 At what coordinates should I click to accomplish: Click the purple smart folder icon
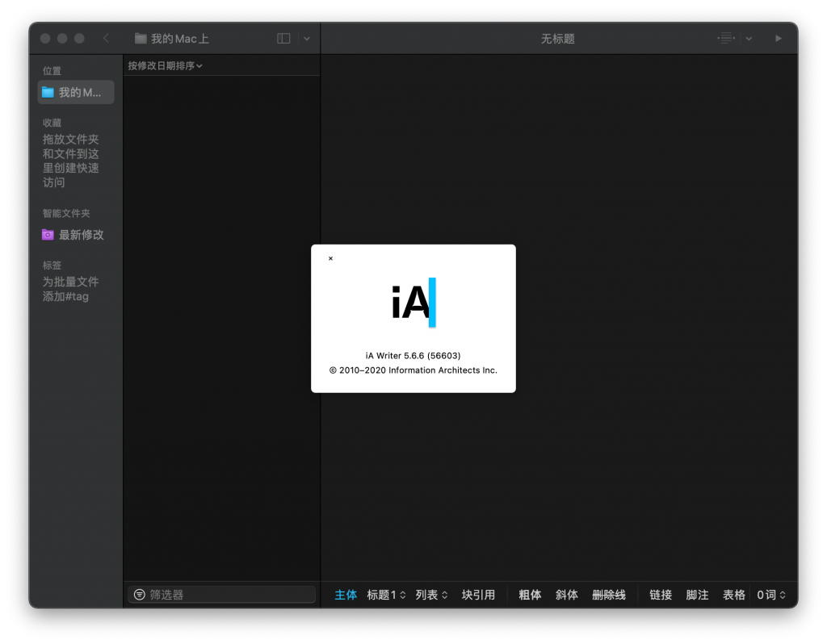pos(48,235)
